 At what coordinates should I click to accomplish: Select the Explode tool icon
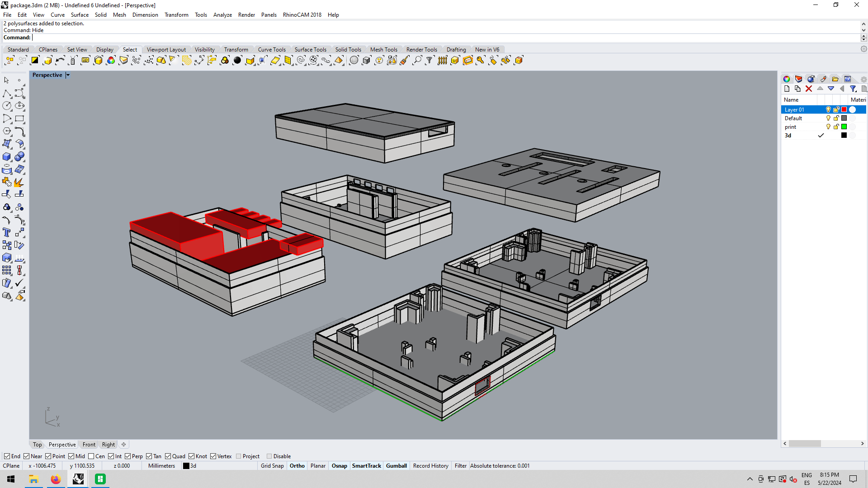19,182
